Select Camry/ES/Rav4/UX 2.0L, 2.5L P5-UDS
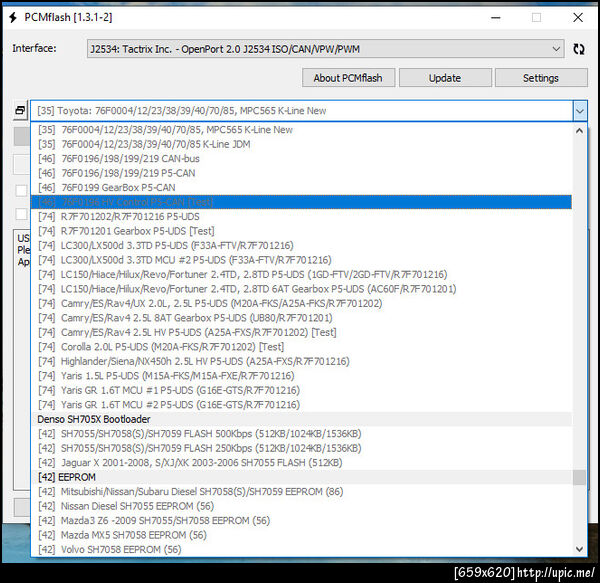600x583 pixels. 301,303
